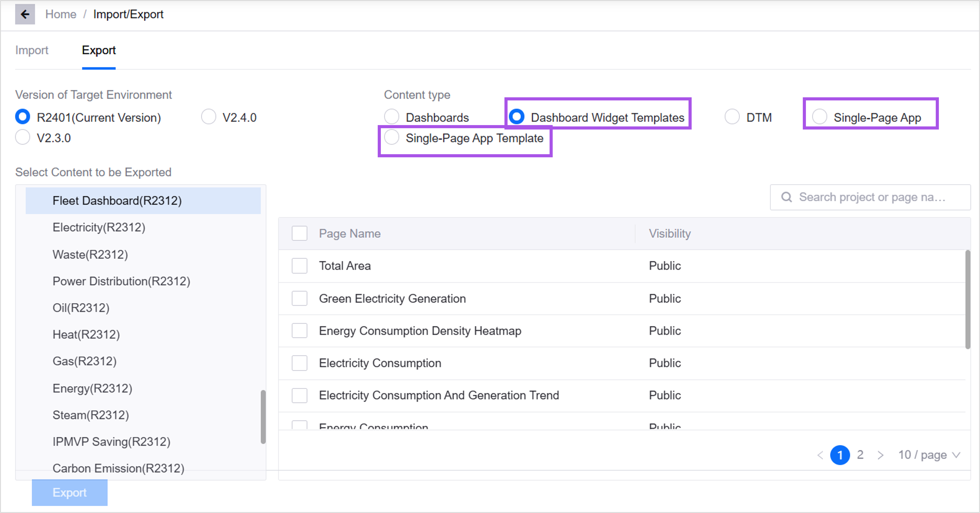Screen dimensions: 980x513
Task: Check Green Electricity Generation row checkbox
Action: 299,299
